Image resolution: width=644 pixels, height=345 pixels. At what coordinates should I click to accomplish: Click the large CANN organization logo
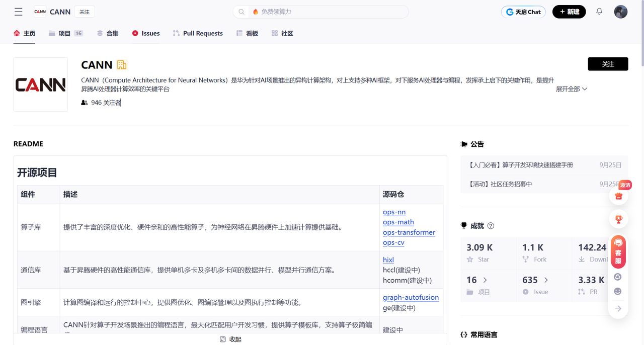[41, 84]
